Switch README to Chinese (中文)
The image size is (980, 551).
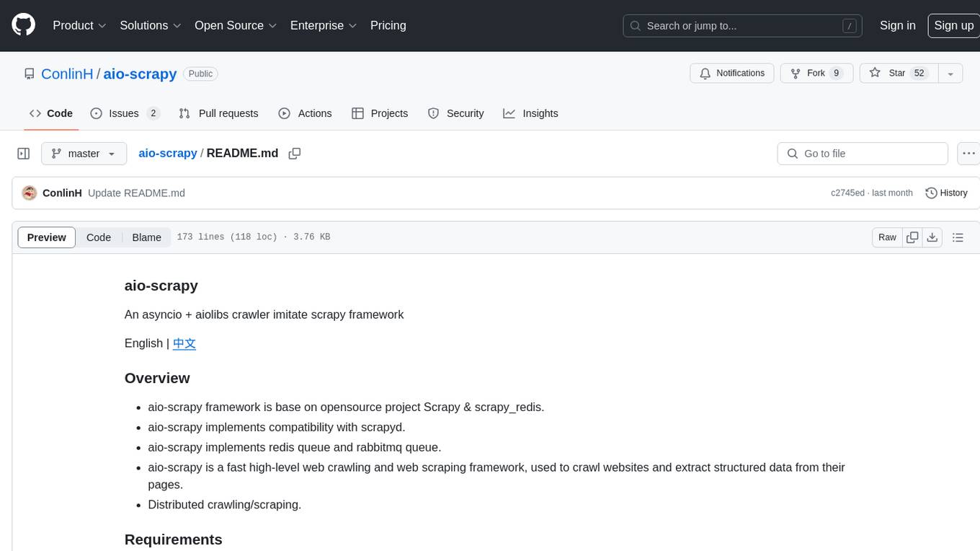click(184, 343)
